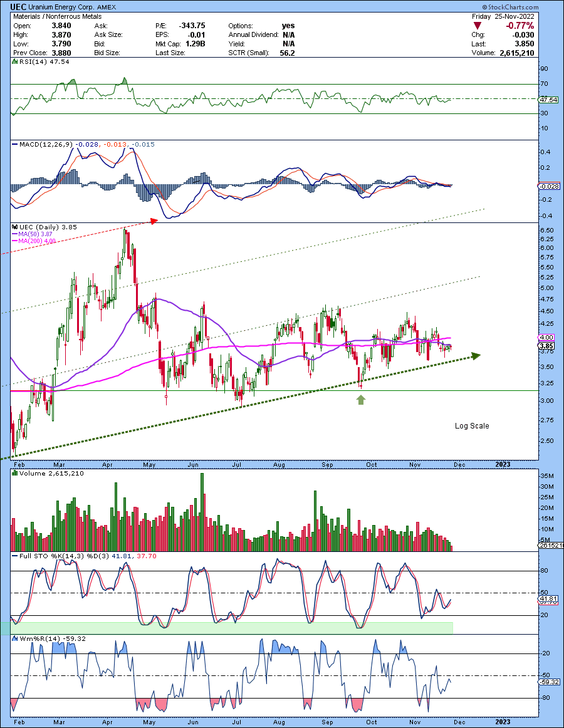The image size is (564, 728).
Task: Click the Mkt Cap value 1.29B
Action: click(196, 44)
